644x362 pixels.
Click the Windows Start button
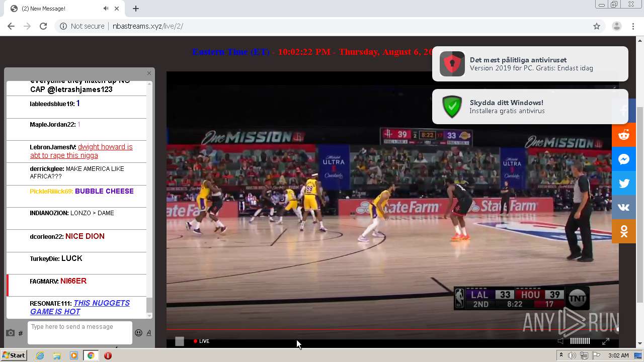pos(14,355)
